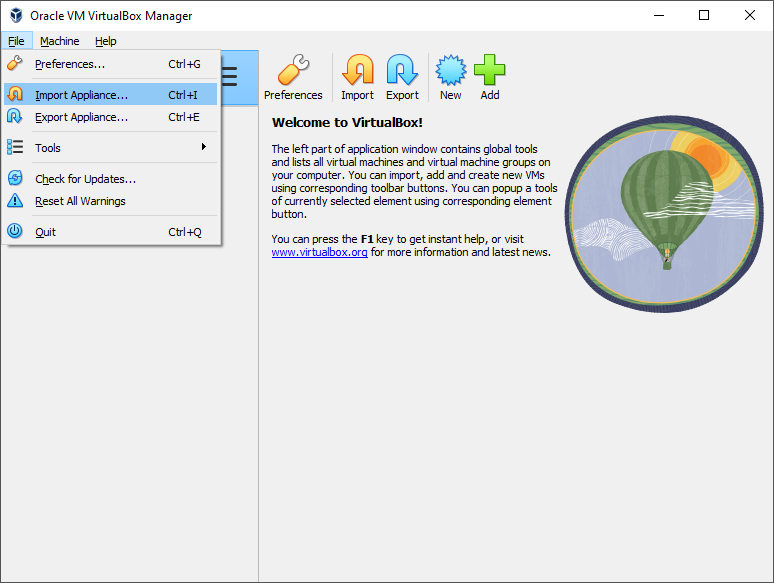
Task: Open Preferences from the toolbar wrench icon
Action: 293,70
